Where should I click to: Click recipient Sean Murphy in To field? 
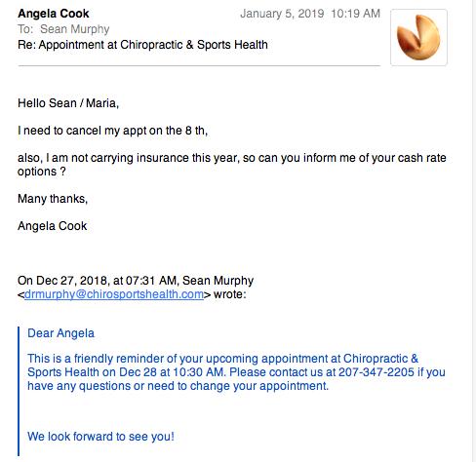coord(75,29)
